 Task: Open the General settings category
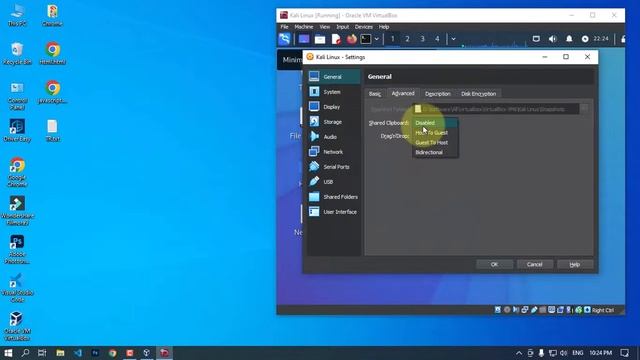(x=333, y=77)
